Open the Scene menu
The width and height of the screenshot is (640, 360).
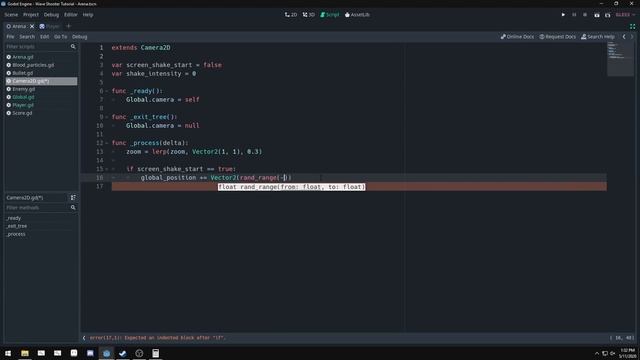pos(11,15)
